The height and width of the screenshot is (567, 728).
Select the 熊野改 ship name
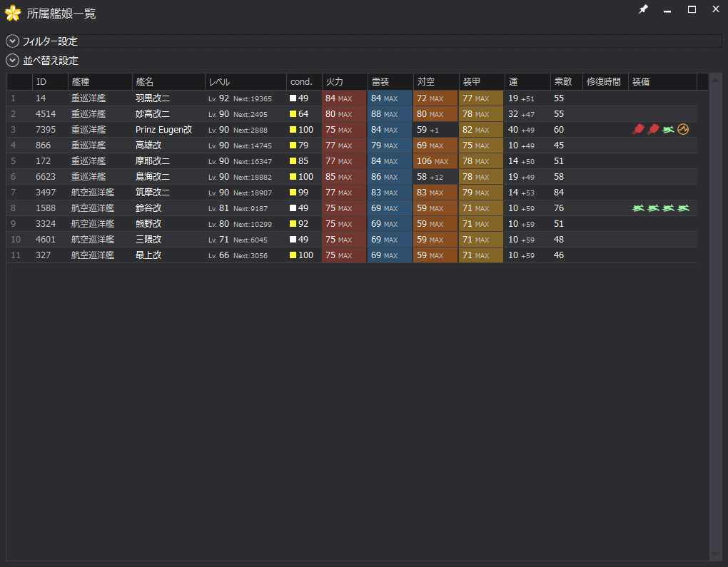pos(148,224)
